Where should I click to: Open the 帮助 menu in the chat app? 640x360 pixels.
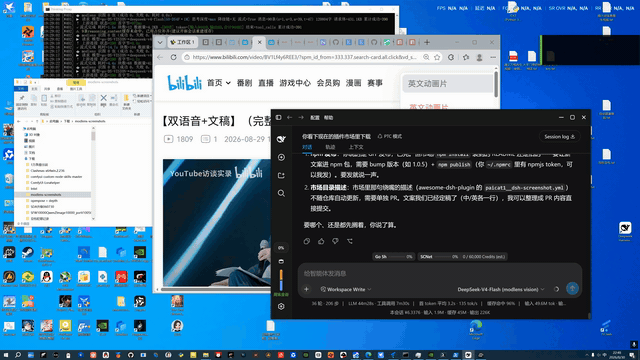(x=329, y=118)
